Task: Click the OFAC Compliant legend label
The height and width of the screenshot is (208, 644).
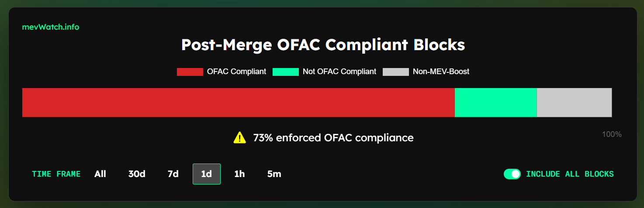Action: 236,72
